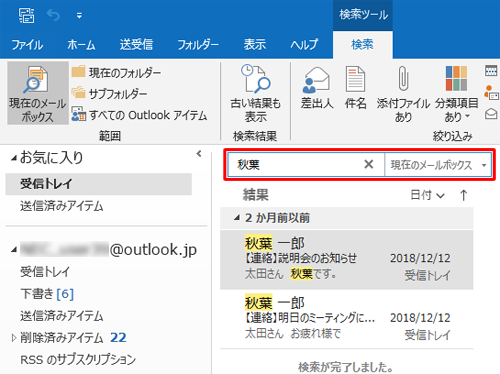
Task: Open 受信トレイ under the outlook.jp account
Action: pos(45,272)
